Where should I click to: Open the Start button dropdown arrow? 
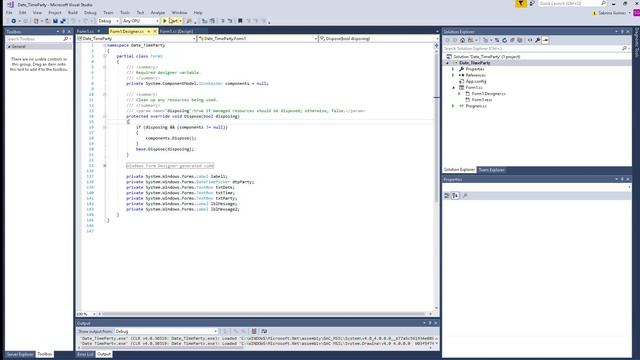180,21
